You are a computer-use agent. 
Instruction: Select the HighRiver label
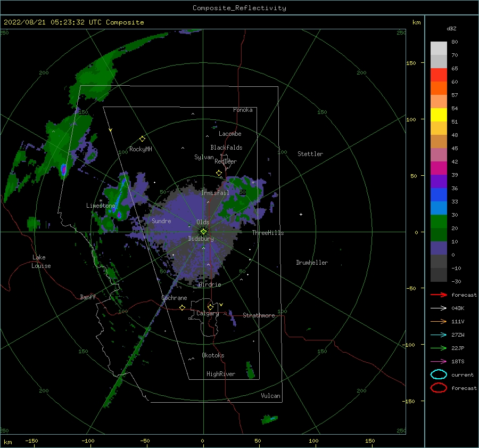click(221, 374)
